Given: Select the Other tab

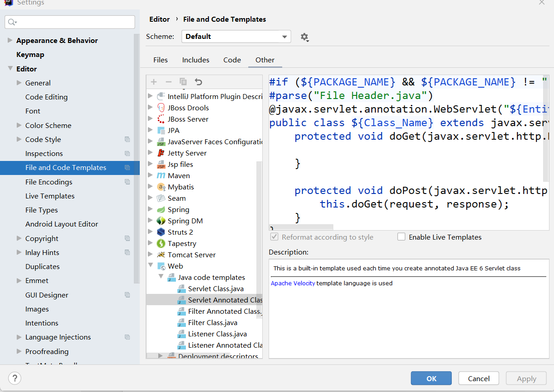Looking at the screenshot, I should 265,60.
